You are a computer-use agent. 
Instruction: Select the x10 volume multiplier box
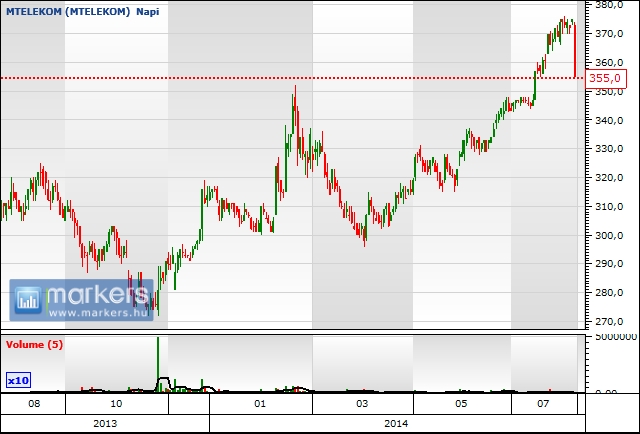(x=18, y=381)
